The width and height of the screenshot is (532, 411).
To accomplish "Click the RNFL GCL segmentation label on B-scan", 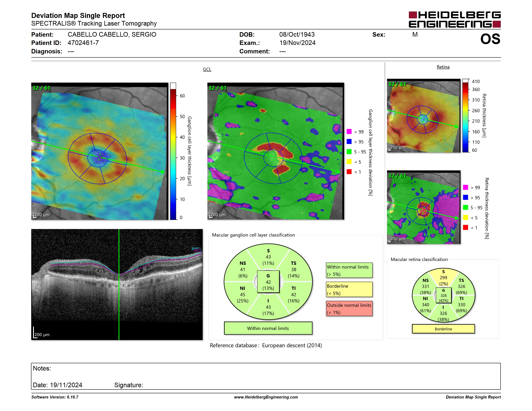I will pyautogui.click(x=196, y=249).
